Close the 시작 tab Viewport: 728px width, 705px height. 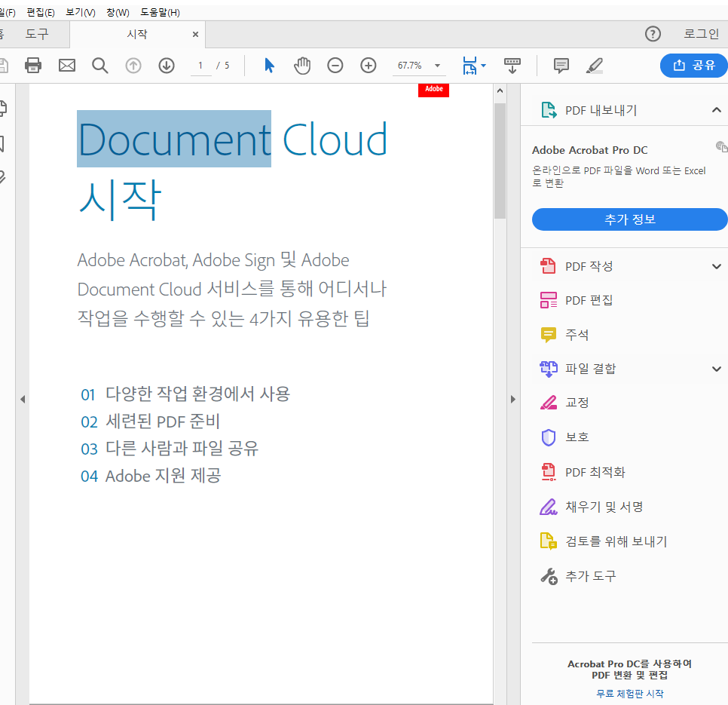[195, 34]
